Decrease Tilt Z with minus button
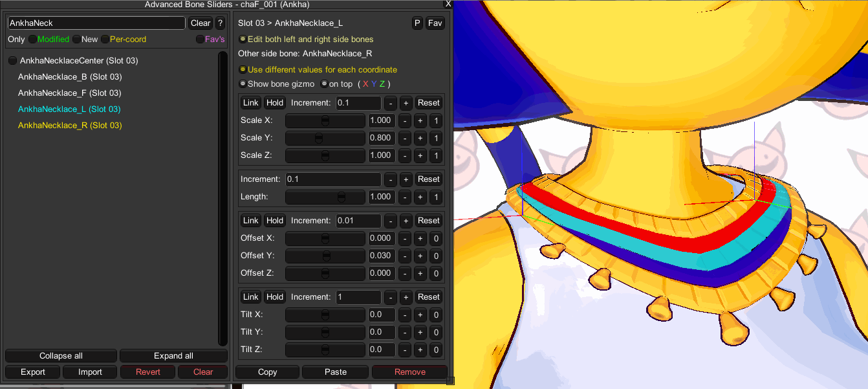This screenshot has width=868, height=389. click(x=405, y=350)
